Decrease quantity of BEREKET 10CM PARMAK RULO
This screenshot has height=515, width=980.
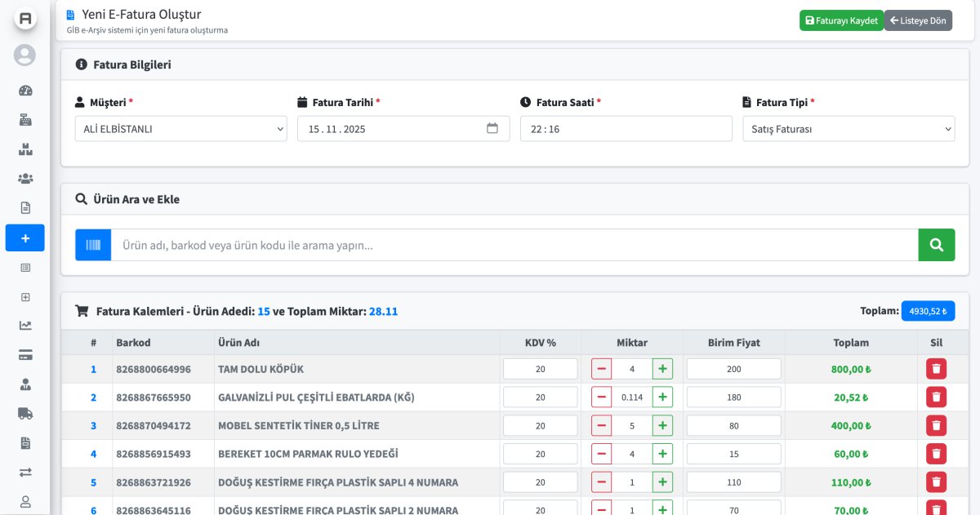click(x=601, y=454)
